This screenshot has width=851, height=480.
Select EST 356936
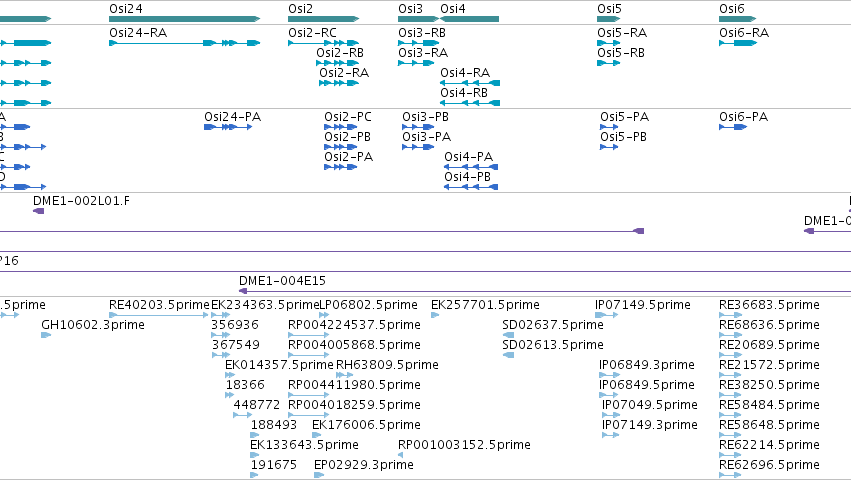point(221,335)
